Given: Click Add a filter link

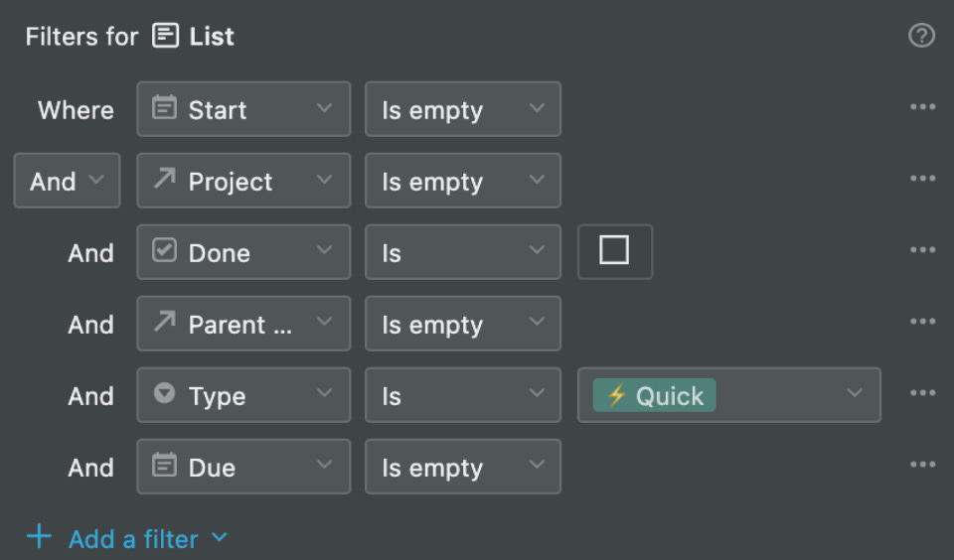Looking at the screenshot, I should 133,539.
